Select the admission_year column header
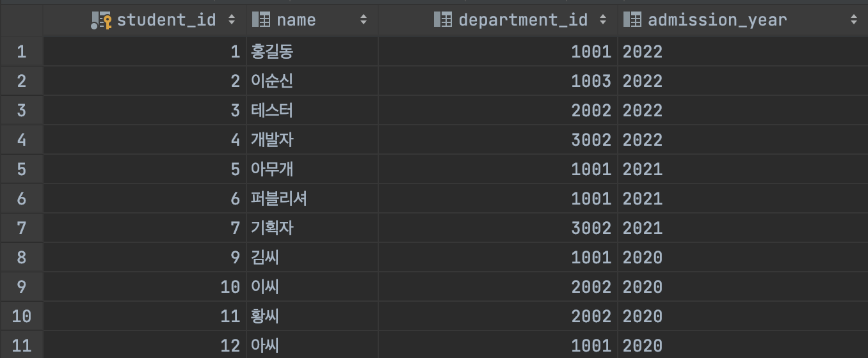This screenshot has width=868, height=358. pos(743,20)
